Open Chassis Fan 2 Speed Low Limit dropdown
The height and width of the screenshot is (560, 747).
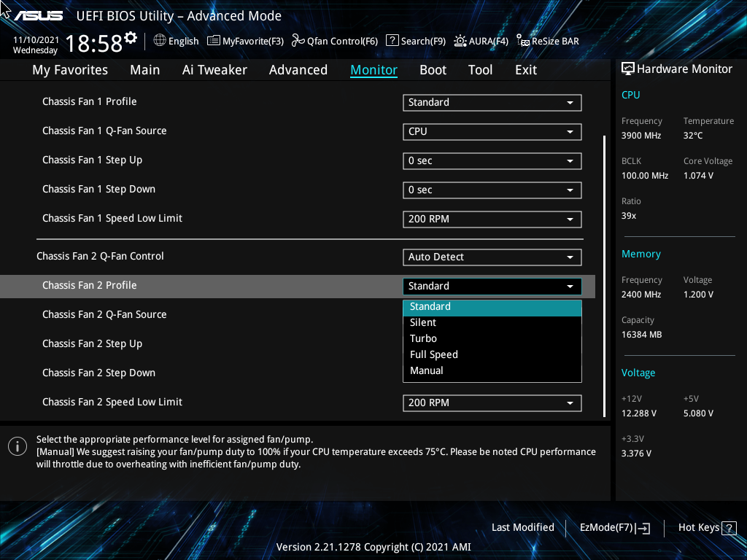(x=492, y=402)
